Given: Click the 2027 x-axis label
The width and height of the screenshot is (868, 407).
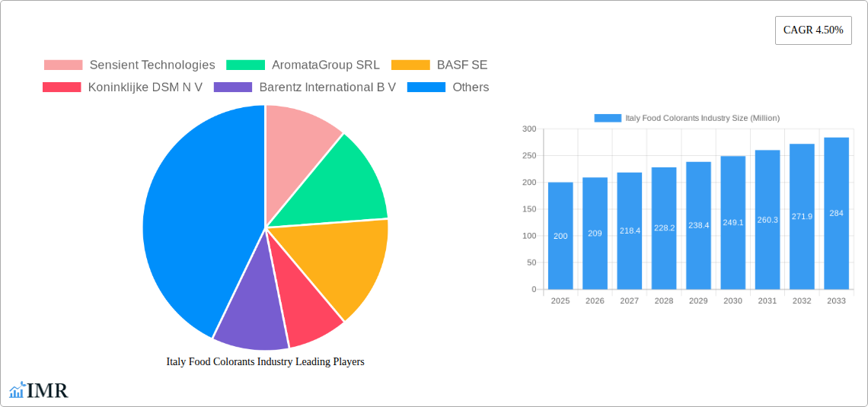Looking at the screenshot, I should (630, 300).
